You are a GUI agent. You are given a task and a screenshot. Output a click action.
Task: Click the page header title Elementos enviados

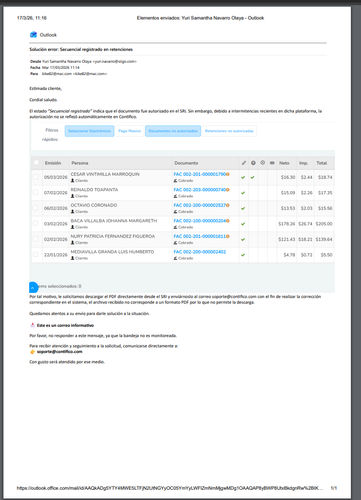click(x=200, y=18)
